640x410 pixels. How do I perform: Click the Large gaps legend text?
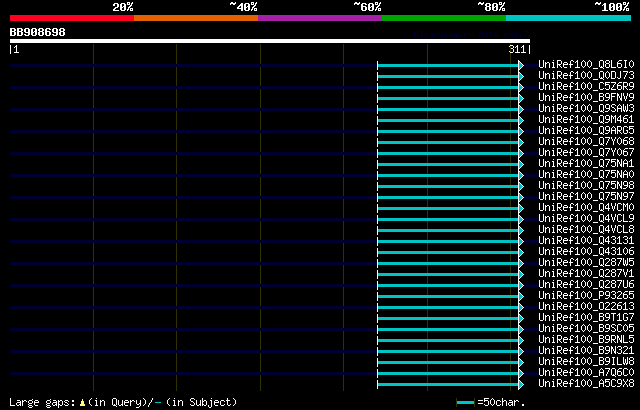[42, 403]
